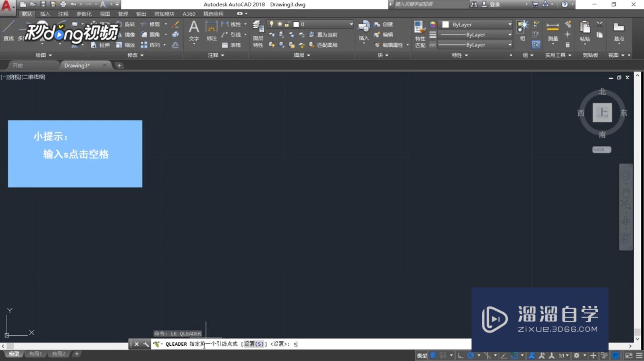Click the Make Current (置为当前) layer tool
The image size is (644, 361).
323,35
